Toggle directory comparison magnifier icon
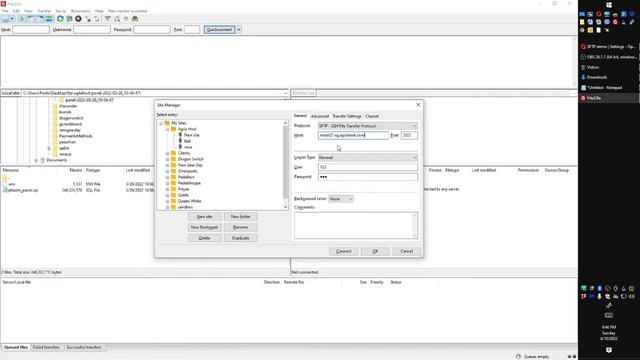 (x=117, y=19)
